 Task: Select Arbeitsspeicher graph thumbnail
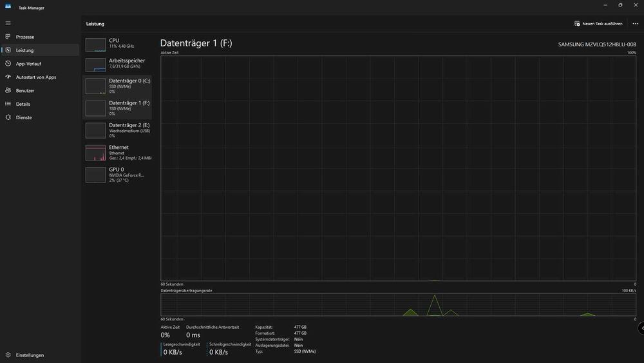[95, 65]
